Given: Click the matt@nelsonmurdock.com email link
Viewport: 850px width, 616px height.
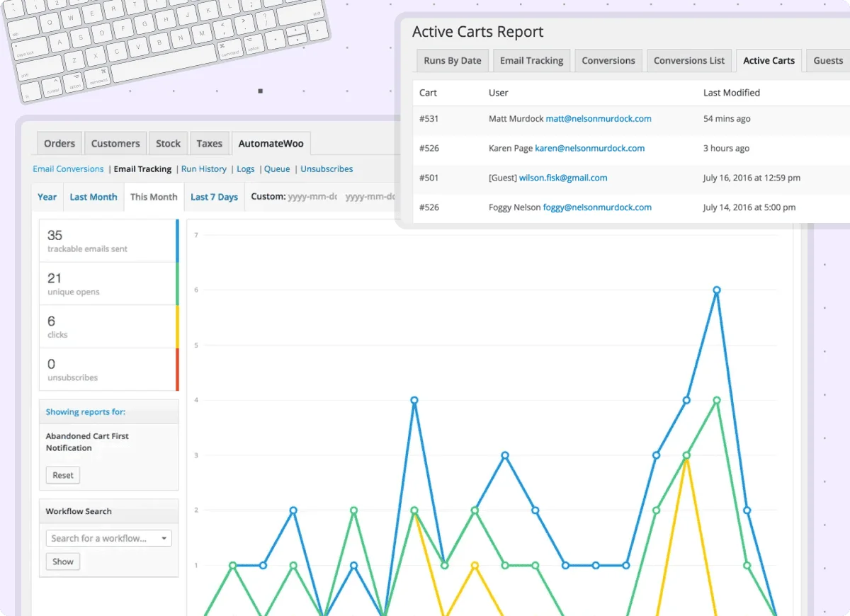Looking at the screenshot, I should tap(599, 119).
